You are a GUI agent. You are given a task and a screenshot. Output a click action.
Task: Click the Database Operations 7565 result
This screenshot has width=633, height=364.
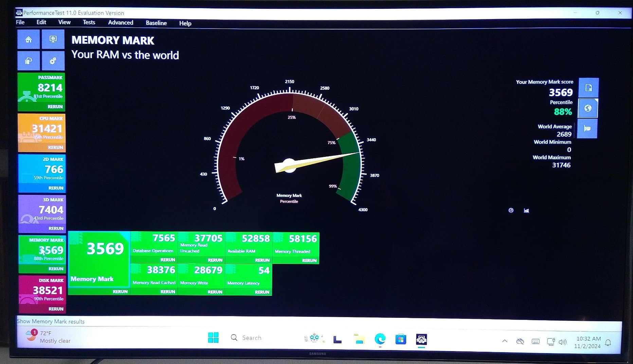(x=154, y=244)
